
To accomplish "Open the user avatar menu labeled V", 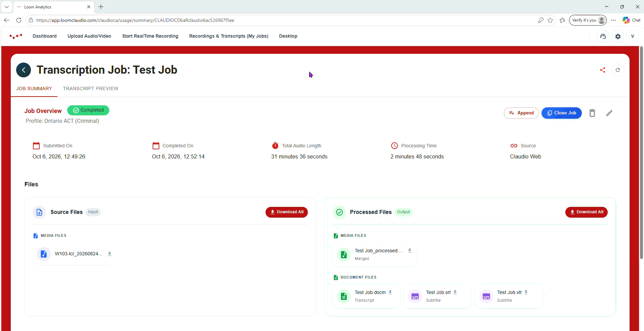I will tap(633, 36).
